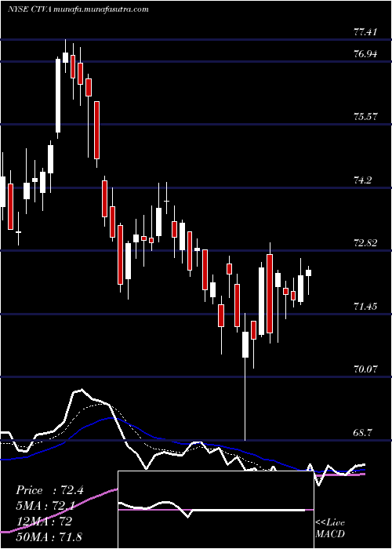Click the <<Live MACD label
392x549 pixels.
(330, 529)
